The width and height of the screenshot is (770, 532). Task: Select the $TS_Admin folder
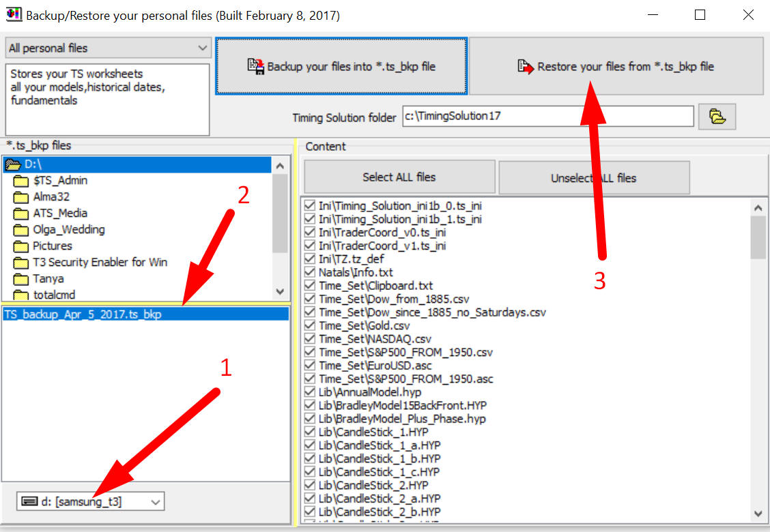60,181
